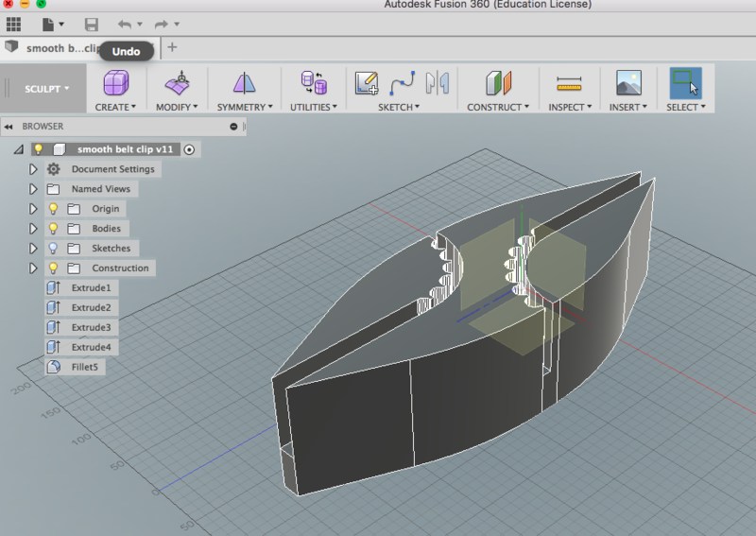Open the Data Panel grid icon
This screenshot has width=756, height=536.
tap(13, 24)
